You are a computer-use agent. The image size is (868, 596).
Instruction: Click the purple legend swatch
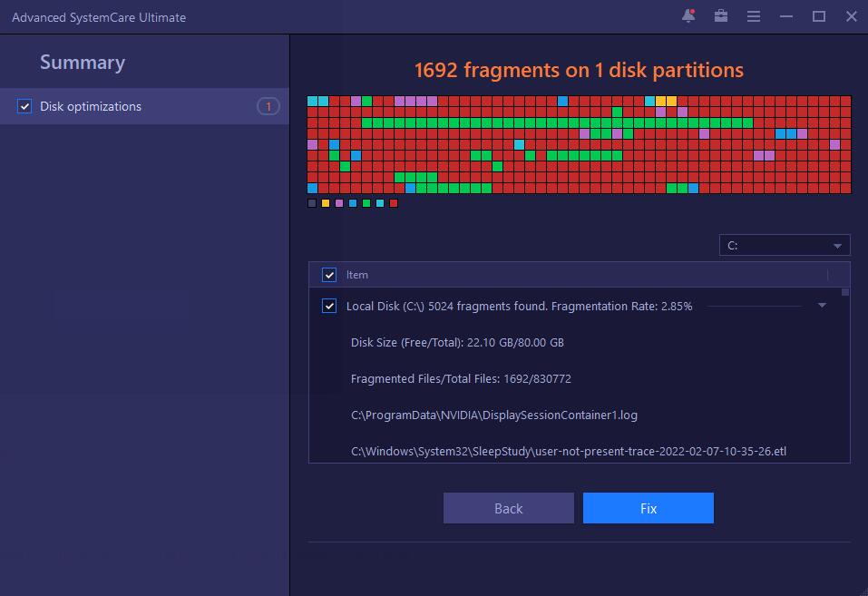339,203
